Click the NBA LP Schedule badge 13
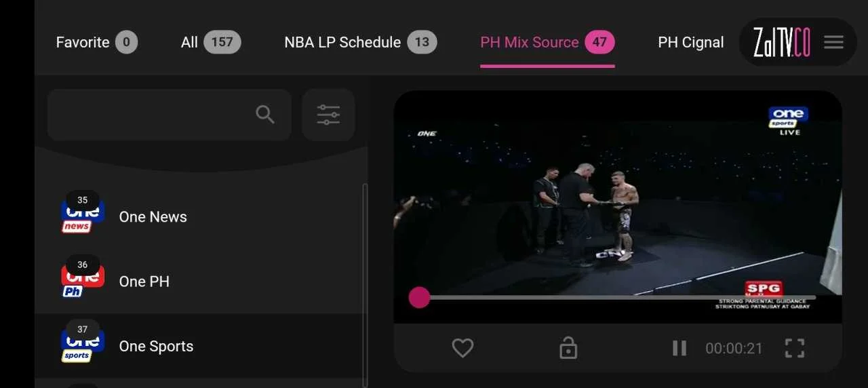868x388 pixels. tap(422, 42)
